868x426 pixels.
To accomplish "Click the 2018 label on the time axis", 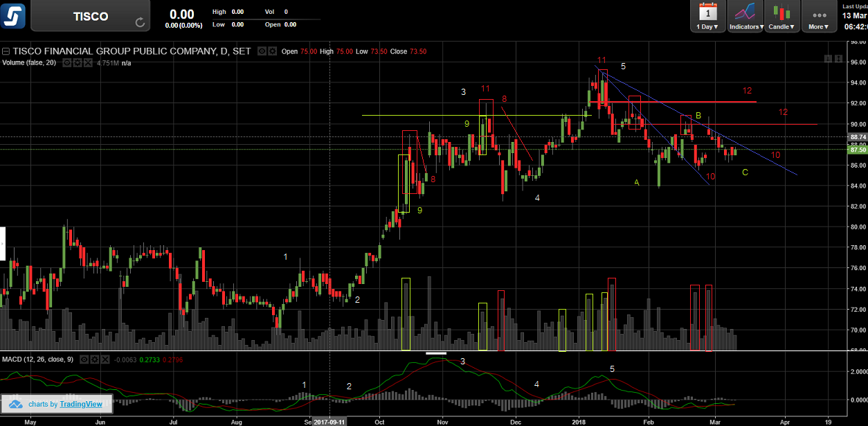I will pyautogui.click(x=580, y=420).
